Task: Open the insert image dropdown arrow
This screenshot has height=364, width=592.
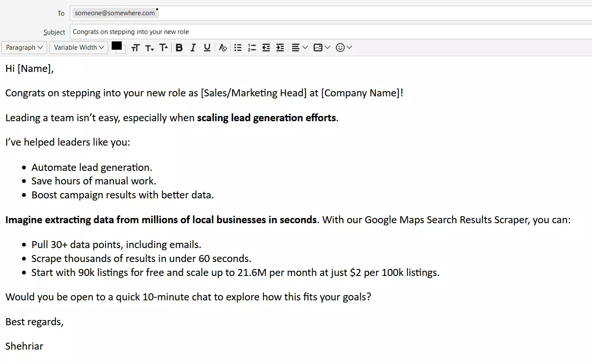Action: (x=327, y=48)
